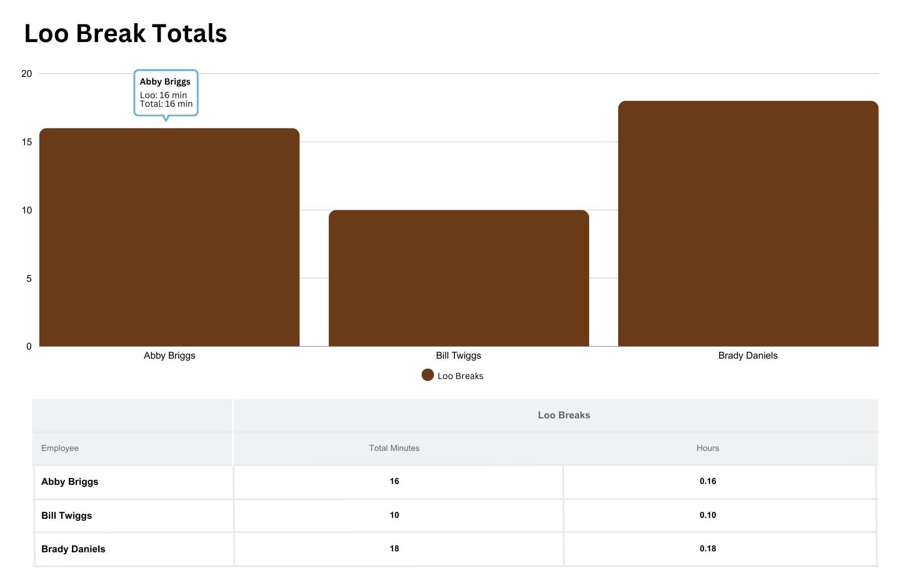905x588 pixels.
Task: Click the Loo Breaks legend circle icon
Action: coord(427,375)
